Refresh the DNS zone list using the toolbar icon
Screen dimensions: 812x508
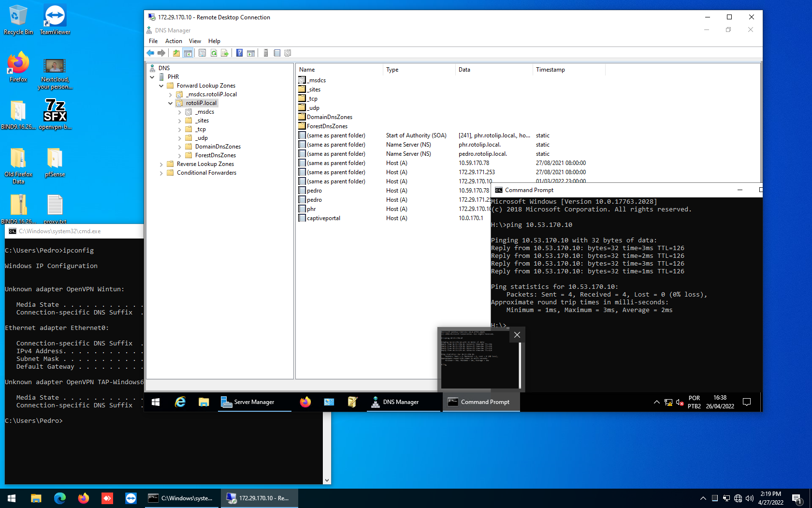click(x=214, y=53)
